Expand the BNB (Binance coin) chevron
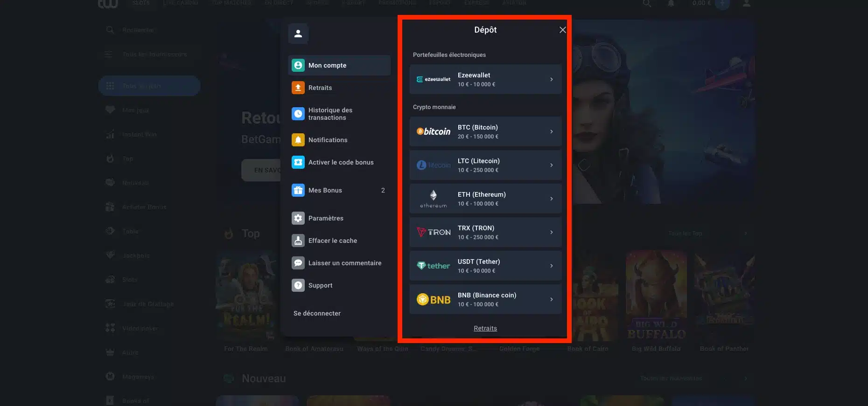The height and width of the screenshot is (406, 868). (x=552, y=299)
